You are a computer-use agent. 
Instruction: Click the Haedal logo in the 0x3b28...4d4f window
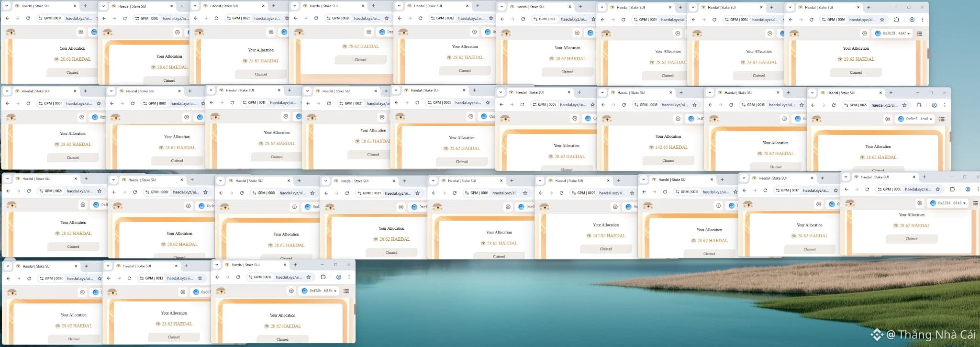coord(794,34)
